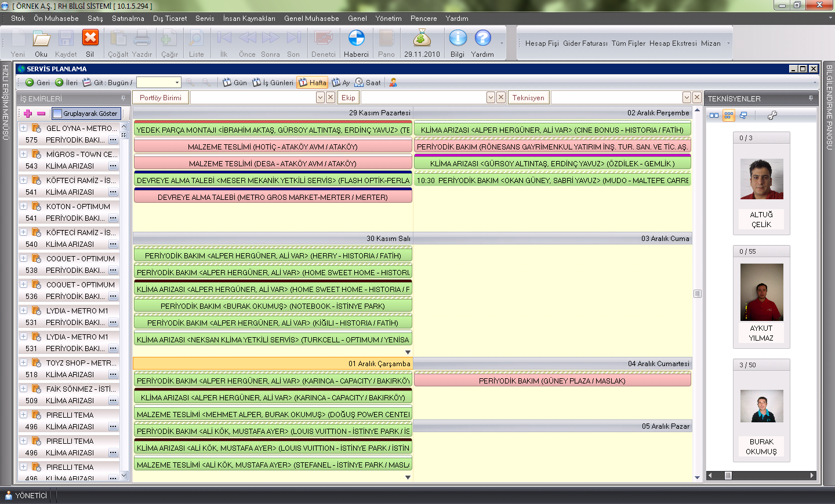Screen dimensions: 835x504
Task: Select the ALTUĞ ÇELİK technician photo
Action: 761,179
